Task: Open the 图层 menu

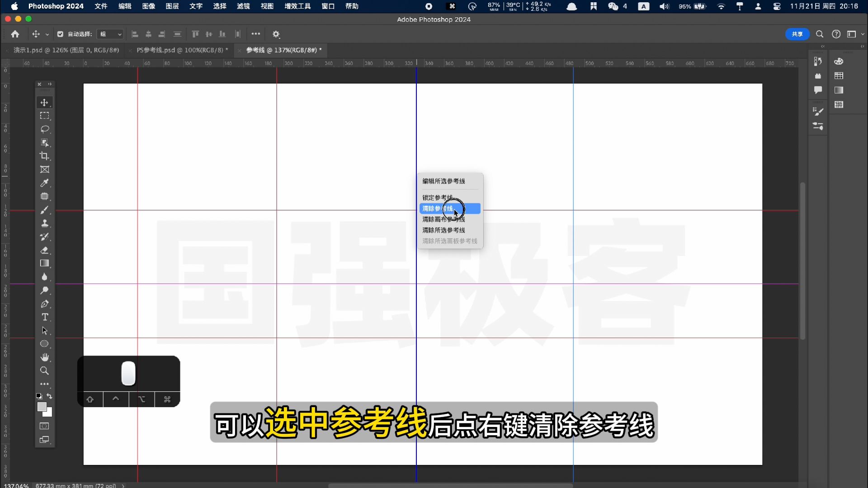Action: tap(172, 6)
